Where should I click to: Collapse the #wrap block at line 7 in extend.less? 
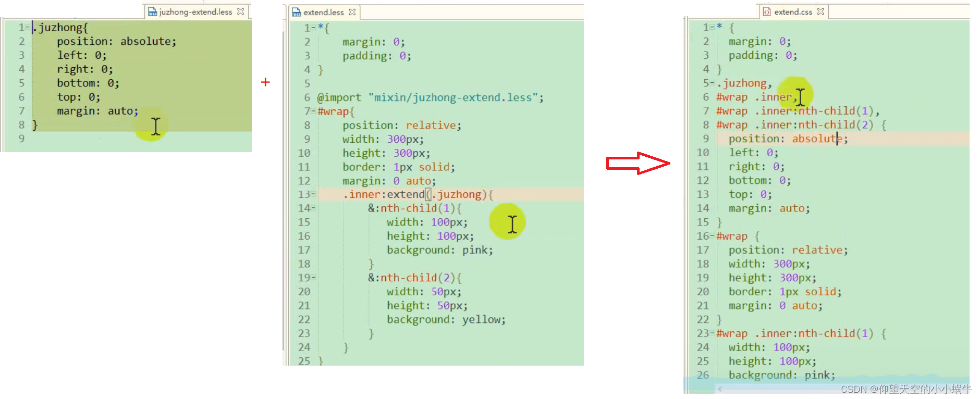[x=314, y=111]
